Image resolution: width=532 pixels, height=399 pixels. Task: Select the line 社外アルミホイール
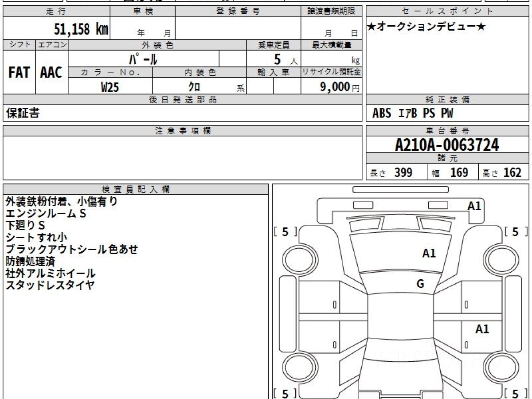point(51,273)
